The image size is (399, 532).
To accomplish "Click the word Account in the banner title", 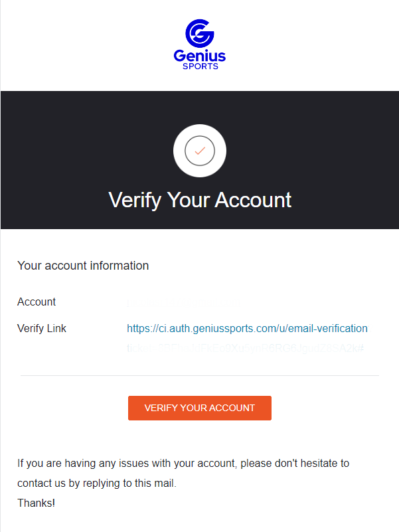I will click(253, 200).
